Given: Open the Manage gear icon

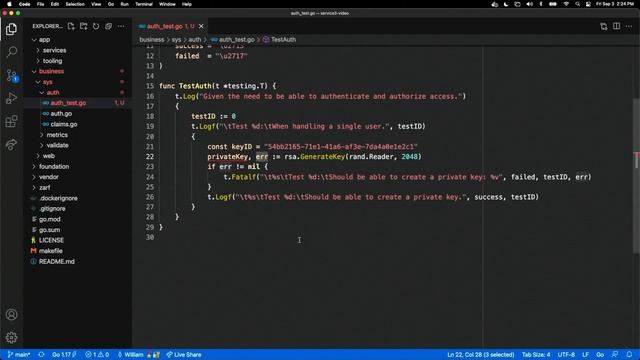Looking at the screenshot, I should click(11, 338).
